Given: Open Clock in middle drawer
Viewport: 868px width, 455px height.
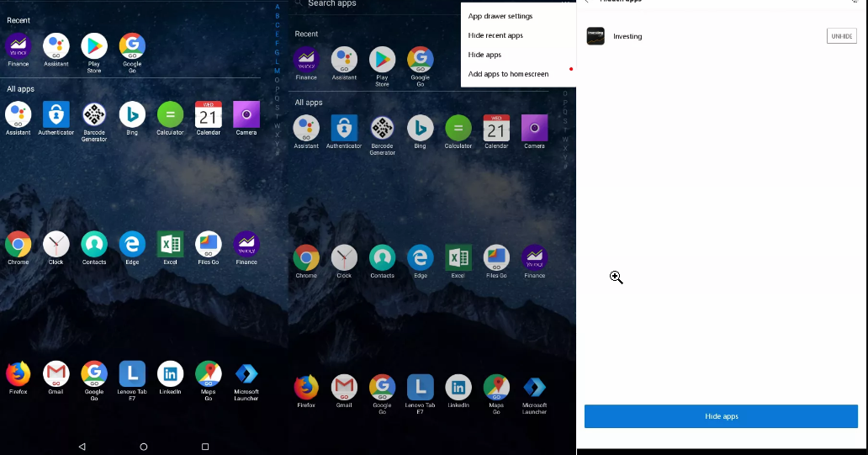Looking at the screenshot, I should [344, 257].
